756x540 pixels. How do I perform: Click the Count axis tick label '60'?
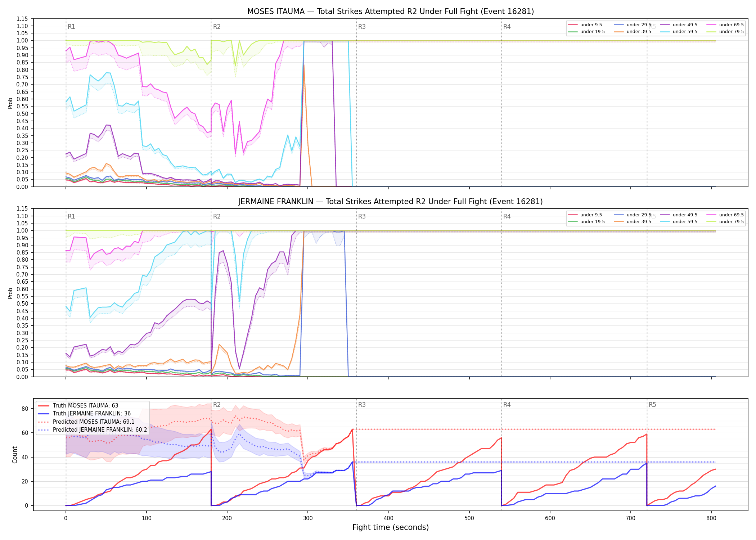coord(25,433)
